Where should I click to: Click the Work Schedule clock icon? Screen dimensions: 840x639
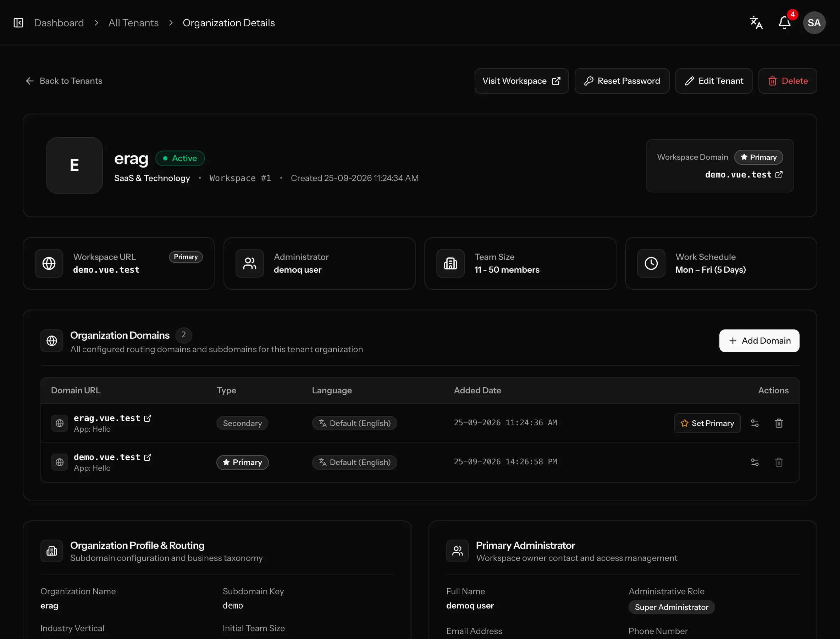click(651, 263)
